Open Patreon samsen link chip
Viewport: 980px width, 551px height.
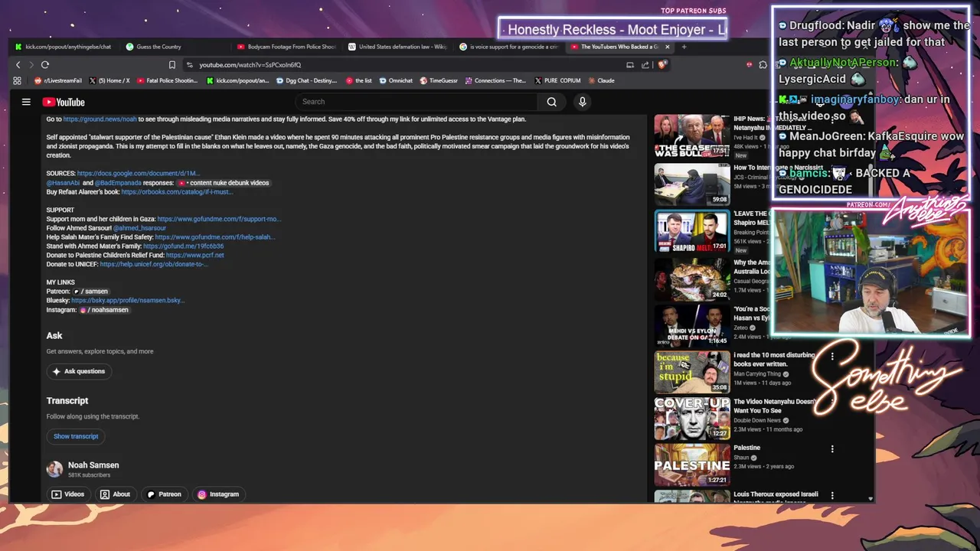[90, 292]
